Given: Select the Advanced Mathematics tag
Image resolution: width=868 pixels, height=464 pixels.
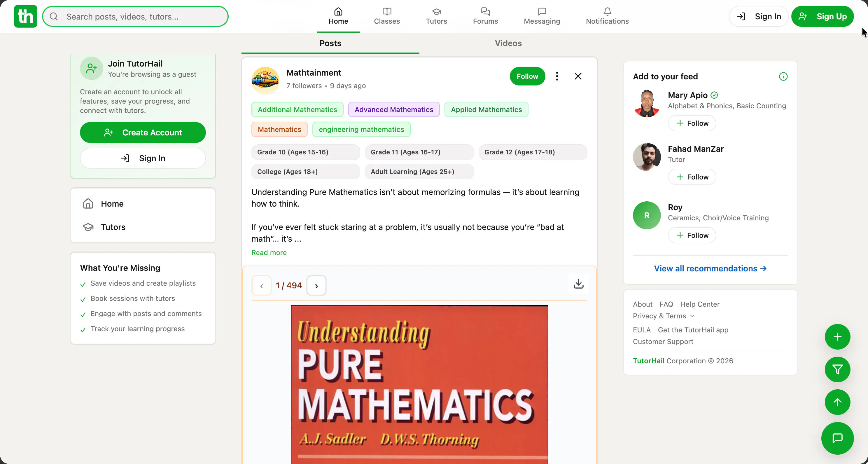Looking at the screenshot, I should pos(394,110).
